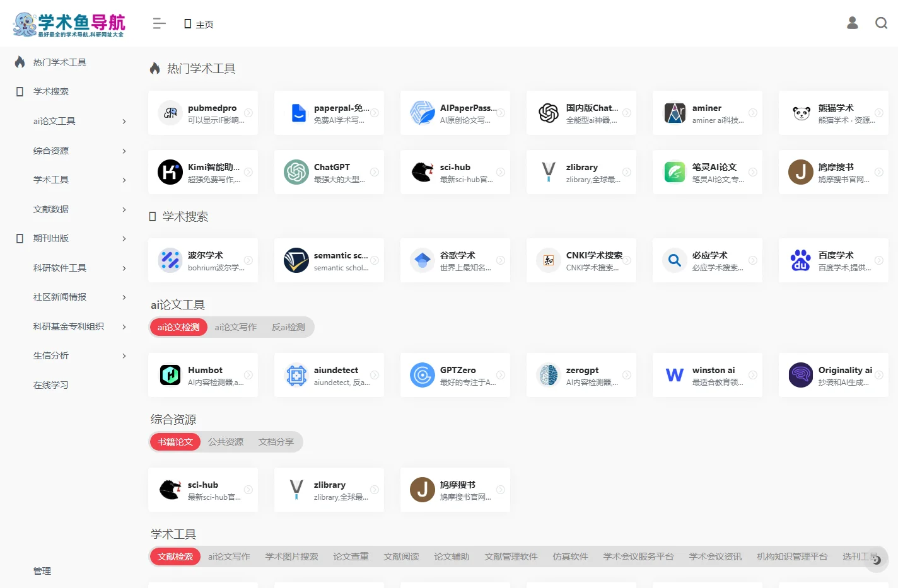898x588 pixels.
Task: Open the pubmedpro card icon
Action: click(x=170, y=113)
